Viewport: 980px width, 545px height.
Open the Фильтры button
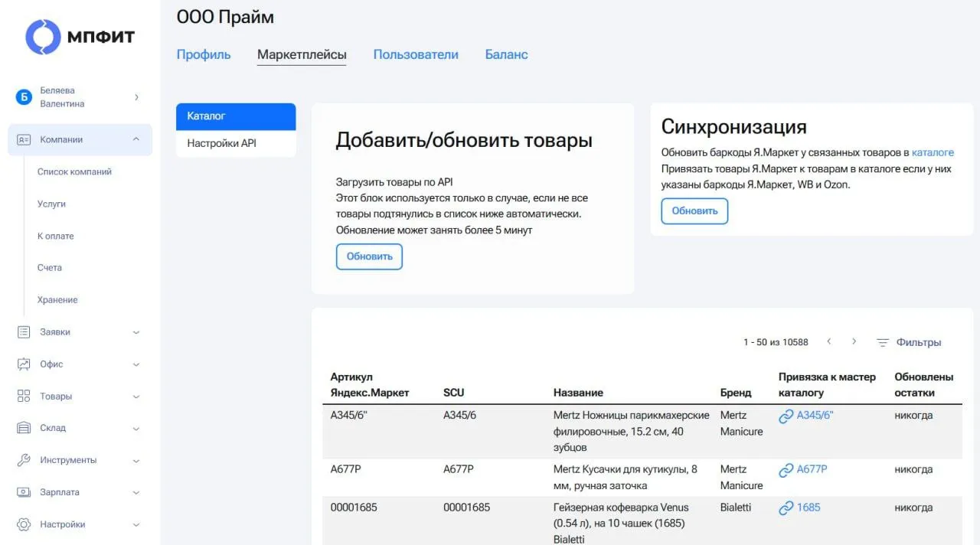coord(909,342)
